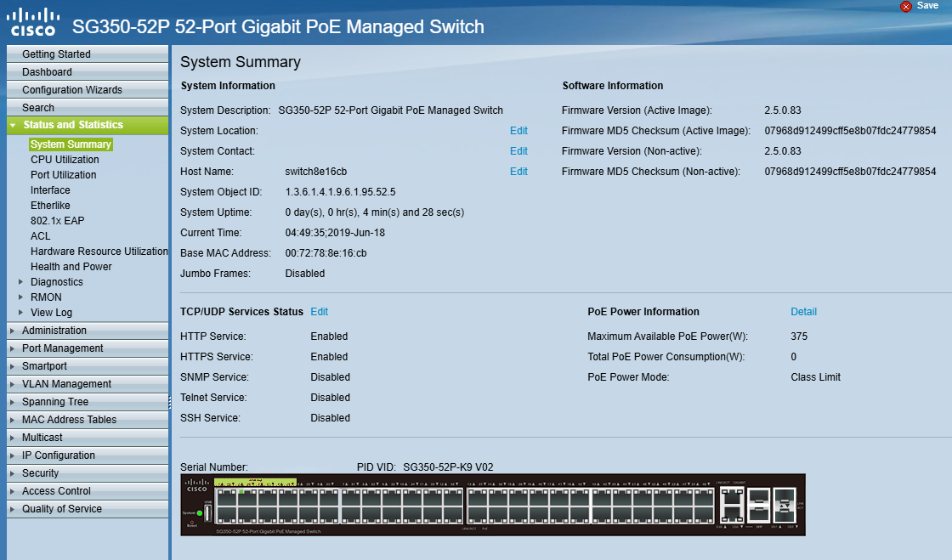
Task: Click the sidebar splitter handle beside Spanning Tree
Action: pyautogui.click(x=170, y=401)
